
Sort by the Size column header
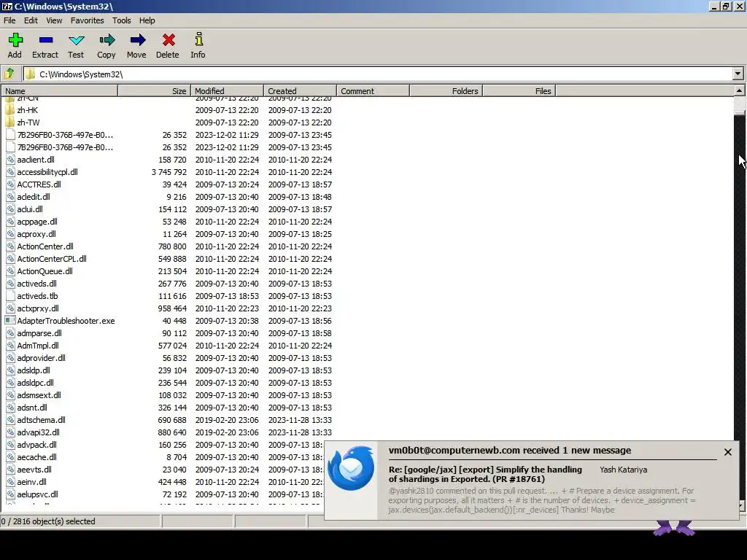pos(155,91)
